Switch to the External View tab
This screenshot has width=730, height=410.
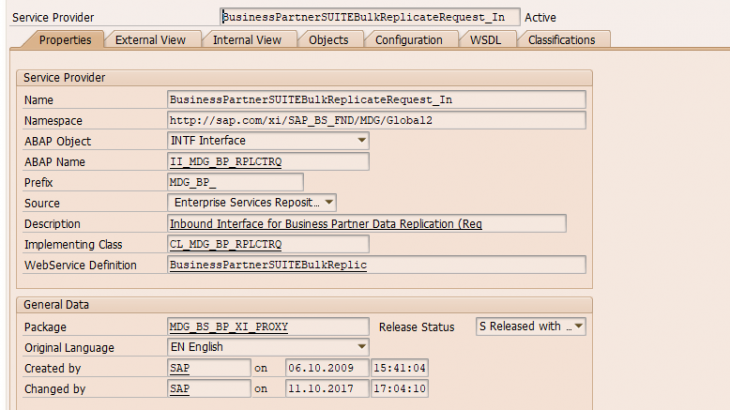pos(150,40)
